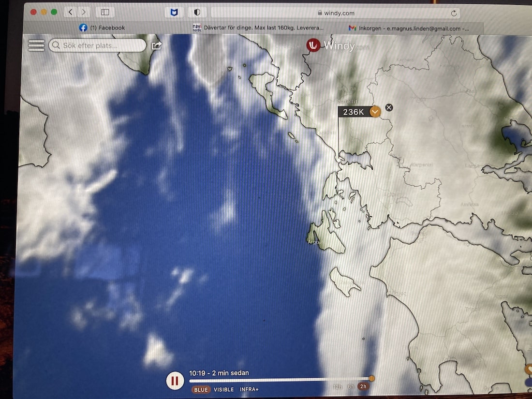Click Safari back navigation arrow
The width and height of the screenshot is (532, 399).
tap(71, 12)
